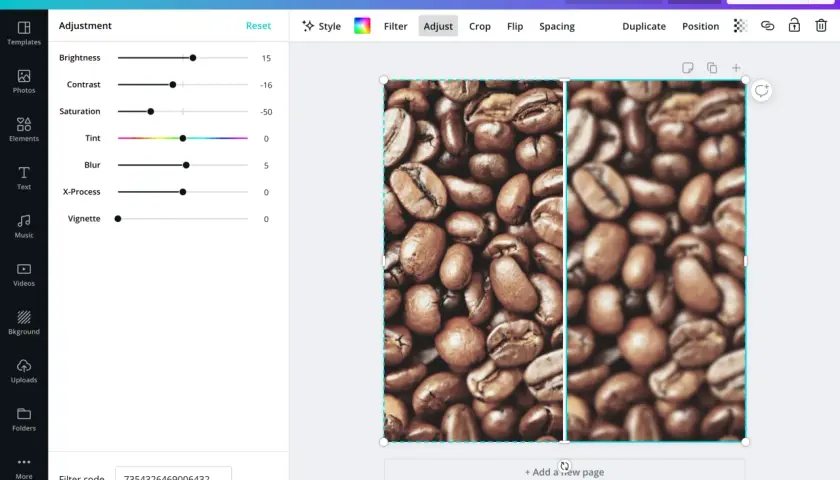This screenshot has width=840, height=480.
Task: Open the Music sidebar panel
Action: [24, 226]
